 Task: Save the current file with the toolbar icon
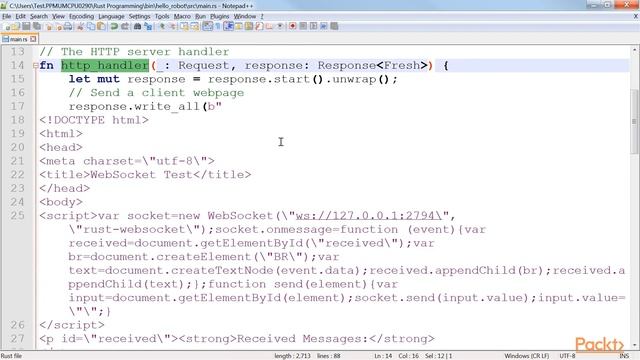point(26,27)
